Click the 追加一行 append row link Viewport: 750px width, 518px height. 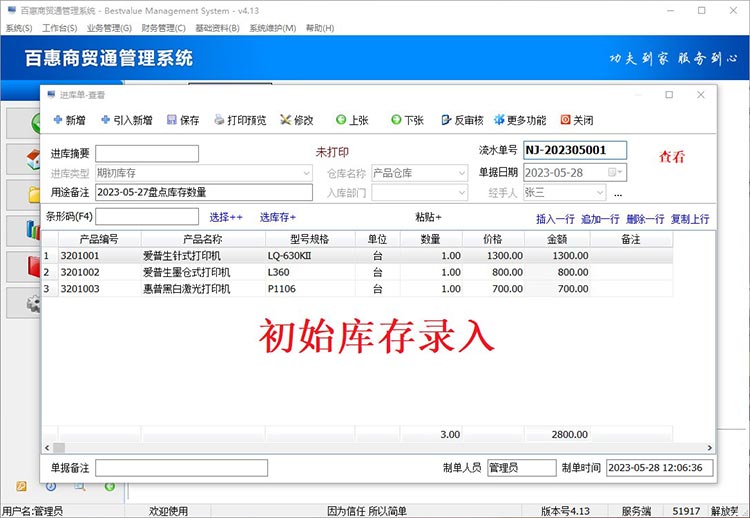click(600, 219)
